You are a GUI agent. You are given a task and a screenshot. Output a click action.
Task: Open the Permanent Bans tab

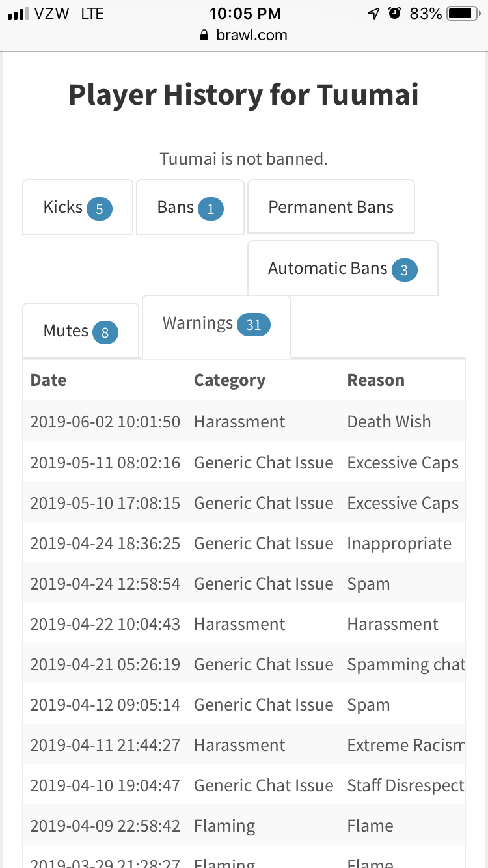pos(331,208)
